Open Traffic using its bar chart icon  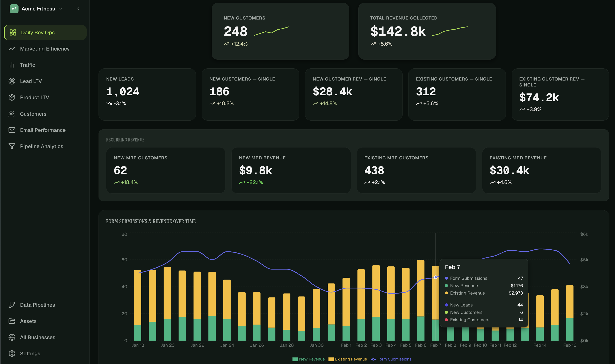pyautogui.click(x=12, y=65)
